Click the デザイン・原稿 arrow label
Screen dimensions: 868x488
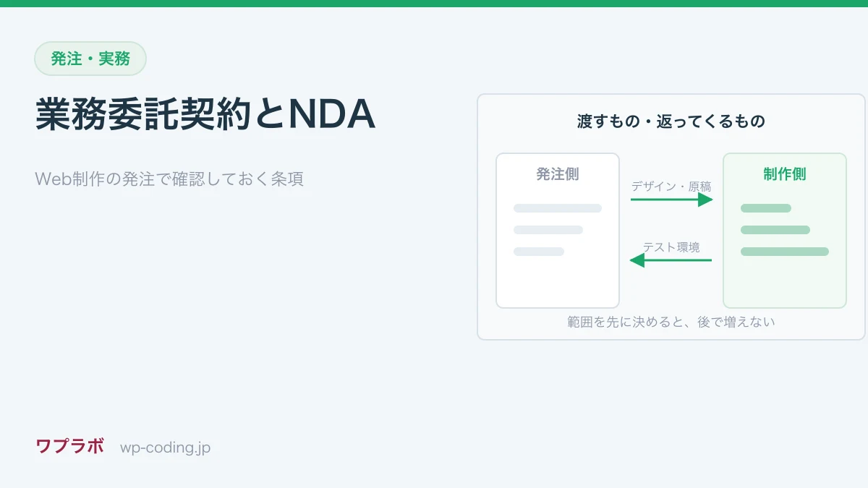[671, 186]
